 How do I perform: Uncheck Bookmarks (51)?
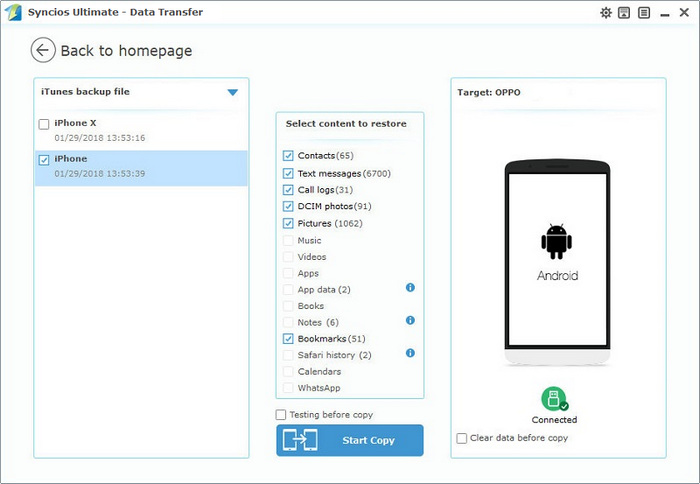[288, 339]
